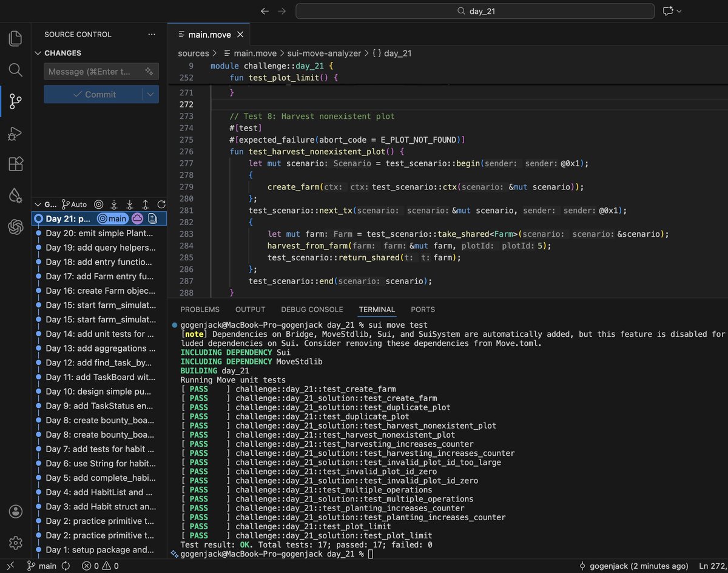This screenshot has height=573, width=728.
Task: Go forward with the right arrow
Action: 281,11
